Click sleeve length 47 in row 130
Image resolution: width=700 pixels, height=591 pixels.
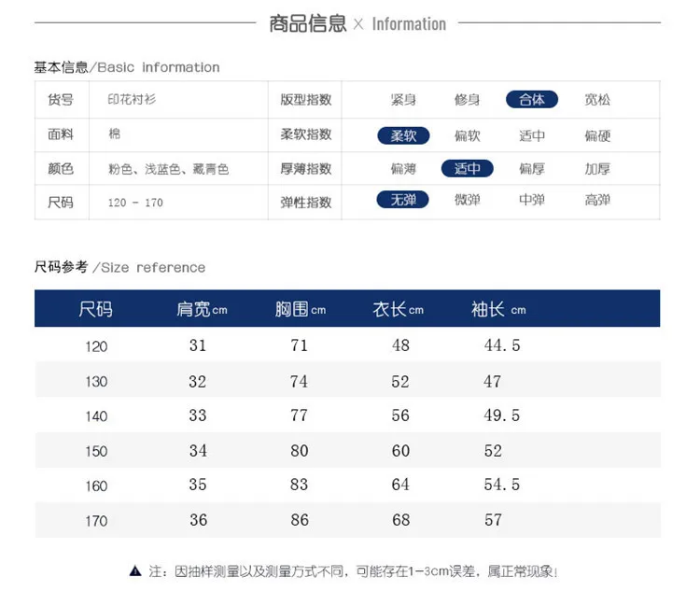(x=493, y=381)
